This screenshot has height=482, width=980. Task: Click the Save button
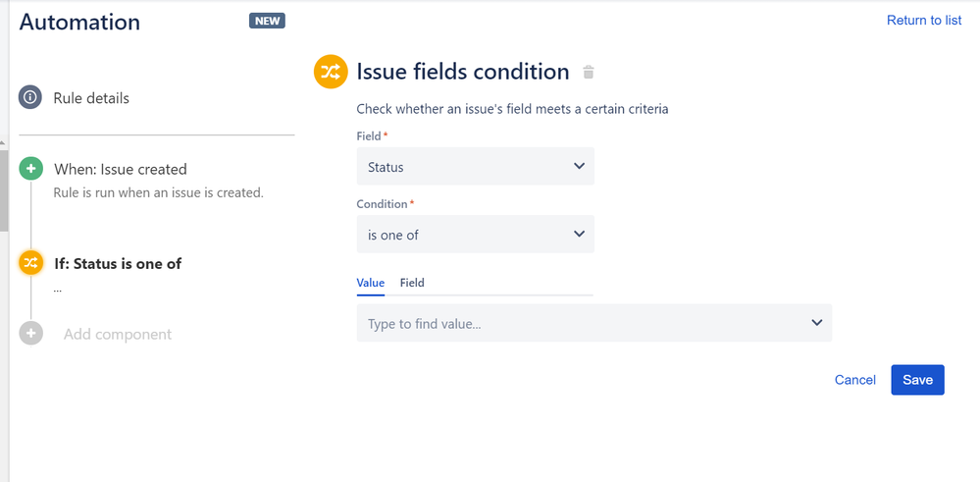pyautogui.click(x=917, y=380)
